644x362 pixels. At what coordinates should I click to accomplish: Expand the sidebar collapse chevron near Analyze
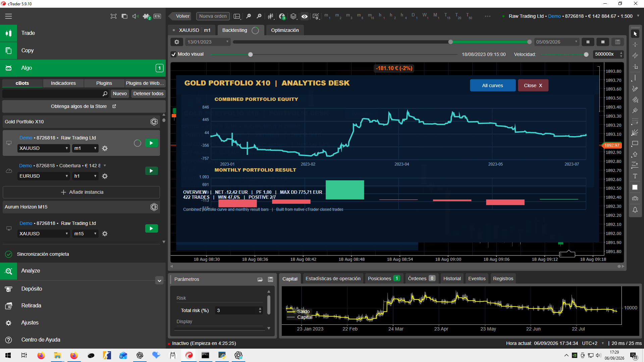pyautogui.click(x=159, y=281)
